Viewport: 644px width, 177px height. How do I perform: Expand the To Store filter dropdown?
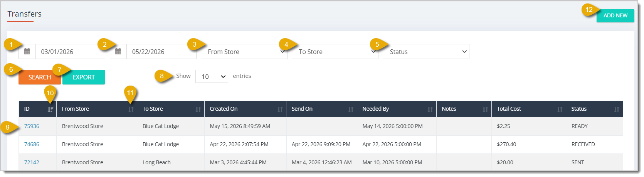335,52
